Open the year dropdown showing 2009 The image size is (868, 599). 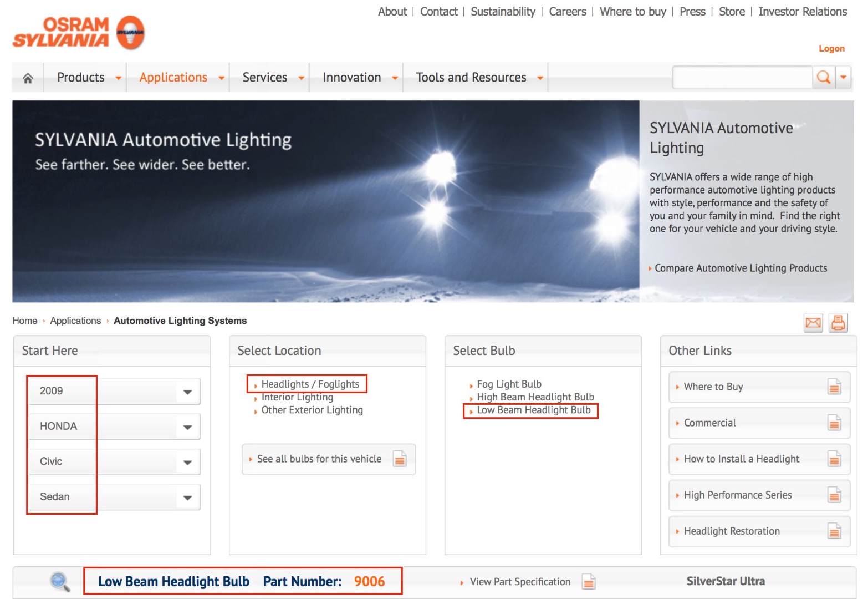pyautogui.click(x=115, y=391)
